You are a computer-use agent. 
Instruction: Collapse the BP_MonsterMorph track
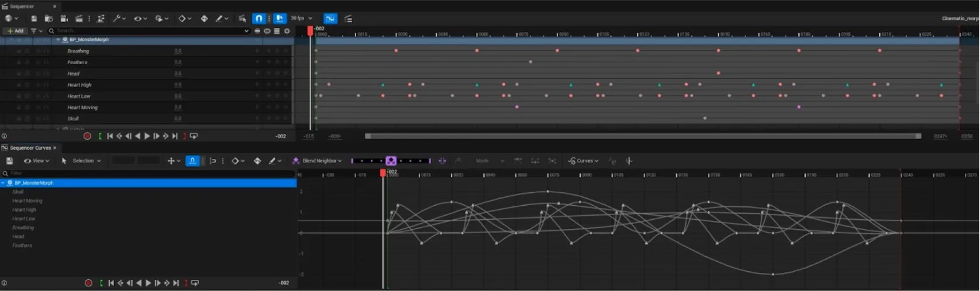(x=58, y=40)
